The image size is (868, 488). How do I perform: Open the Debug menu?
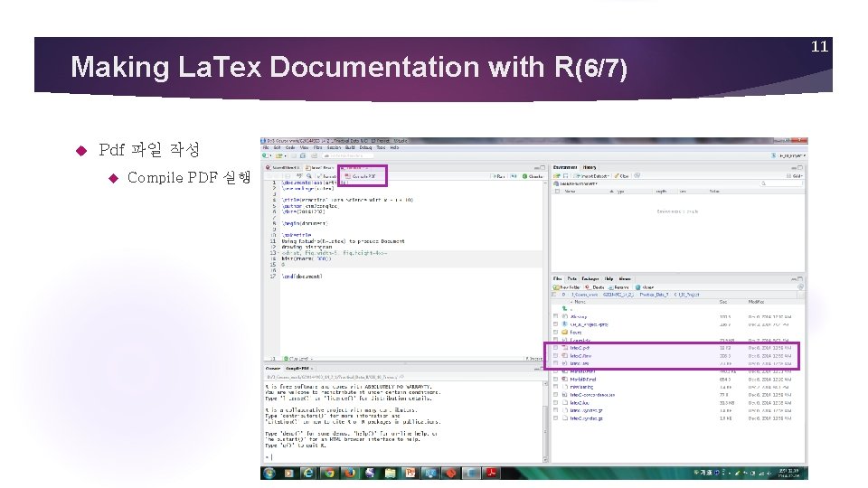pos(365,147)
